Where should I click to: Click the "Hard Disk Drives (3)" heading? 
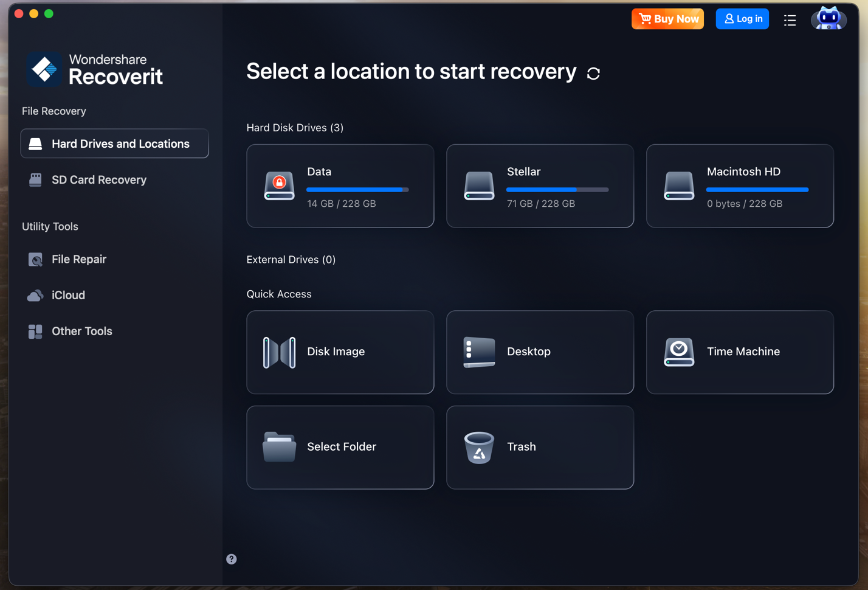[x=295, y=128]
